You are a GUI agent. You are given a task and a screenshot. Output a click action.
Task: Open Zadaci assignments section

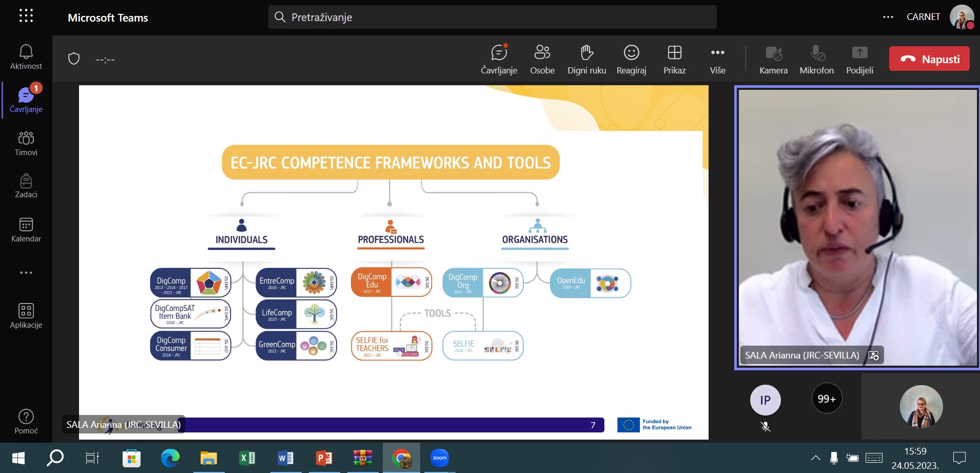pos(26,186)
